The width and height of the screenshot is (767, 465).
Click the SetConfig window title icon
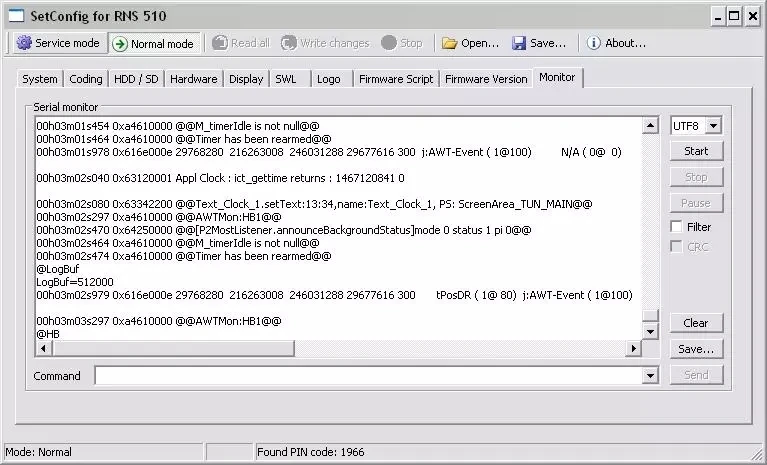click(x=16, y=16)
